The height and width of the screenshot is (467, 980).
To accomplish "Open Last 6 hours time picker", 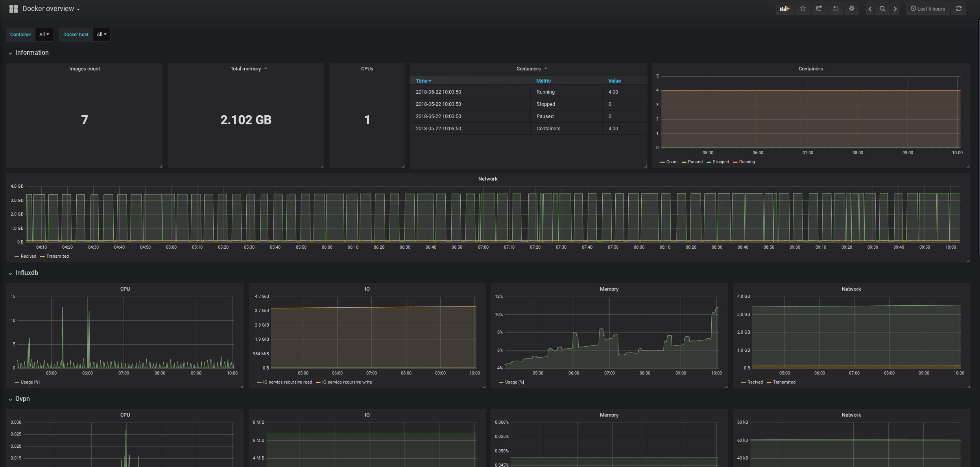I will (928, 9).
